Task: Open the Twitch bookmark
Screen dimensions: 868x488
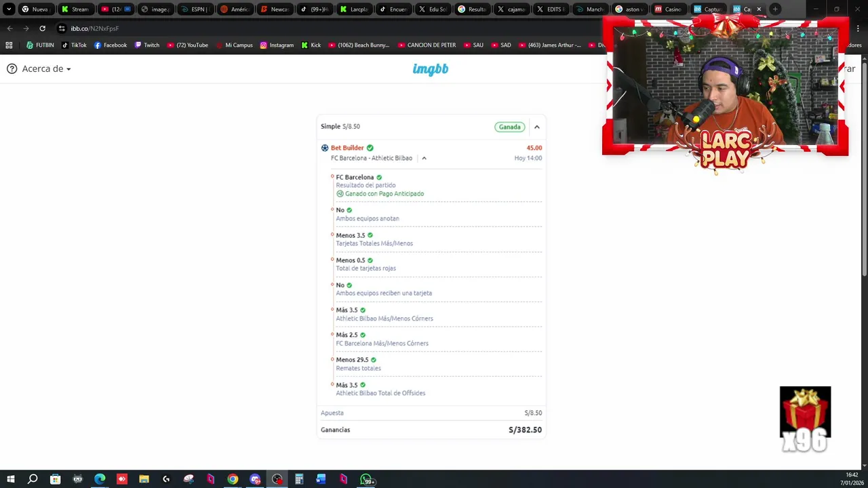Action: coord(146,45)
